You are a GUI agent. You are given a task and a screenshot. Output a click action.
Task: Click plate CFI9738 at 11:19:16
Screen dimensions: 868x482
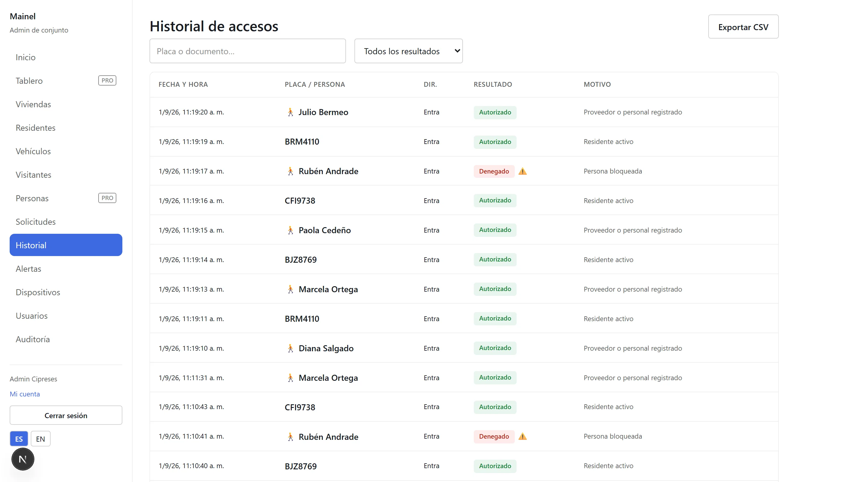coord(300,201)
